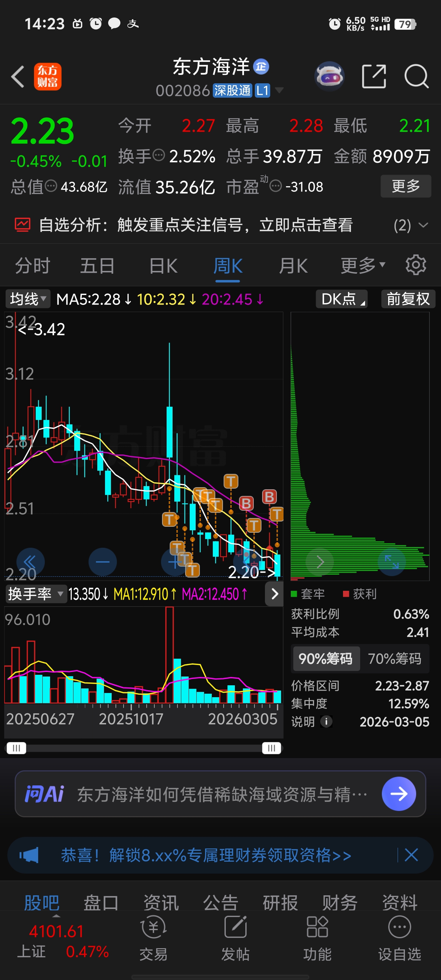Tap the 换手 info icon
441x980 pixels.
click(x=159, y=155)
